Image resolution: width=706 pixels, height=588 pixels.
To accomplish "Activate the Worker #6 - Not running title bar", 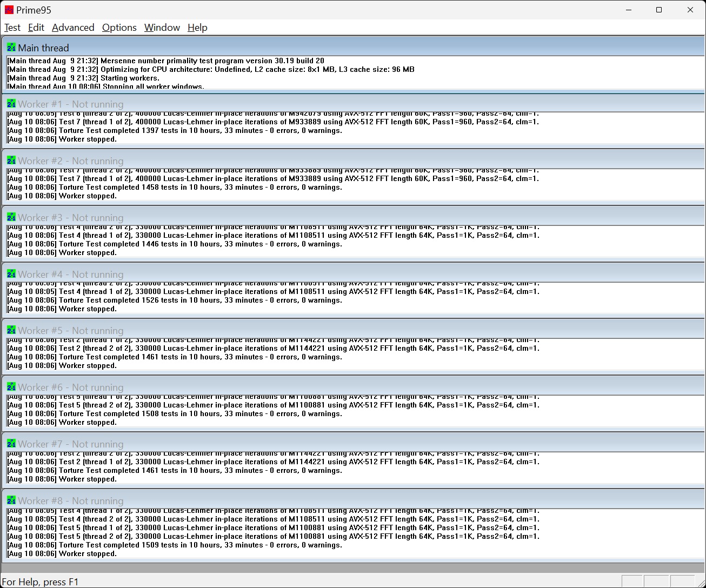I will [x=354, y=387].
